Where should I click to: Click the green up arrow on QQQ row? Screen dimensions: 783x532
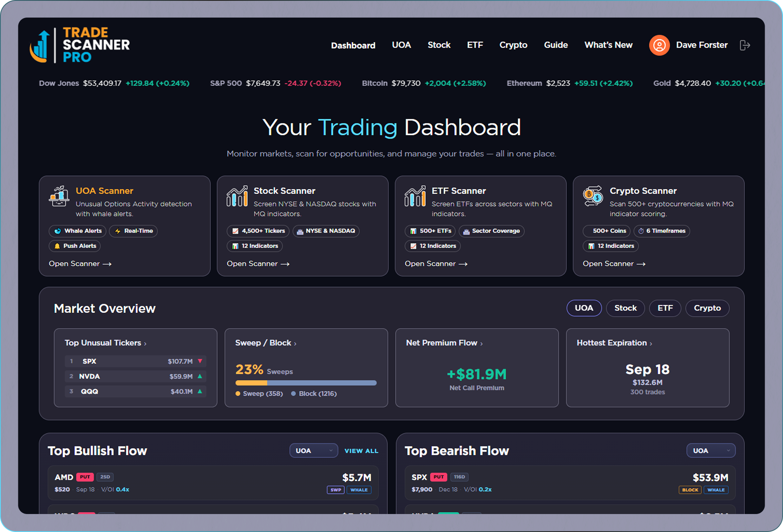tap(200, 391)
